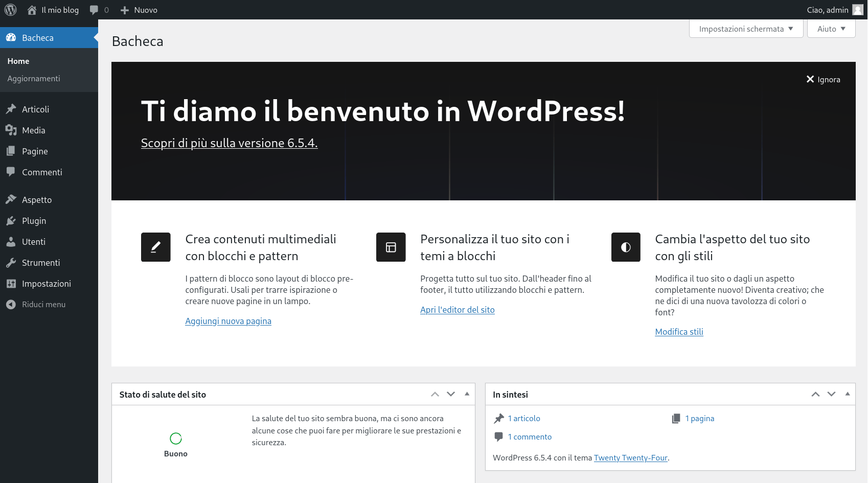Click the Aggiungi nuova pagina link
This screenshot has height=483, width=868.
click(228, 321)
